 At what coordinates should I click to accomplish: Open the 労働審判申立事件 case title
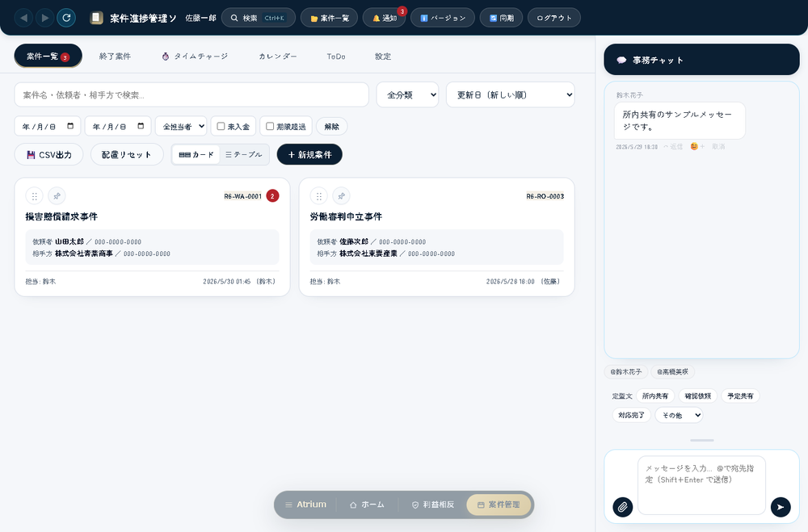(x=346, y=217)
